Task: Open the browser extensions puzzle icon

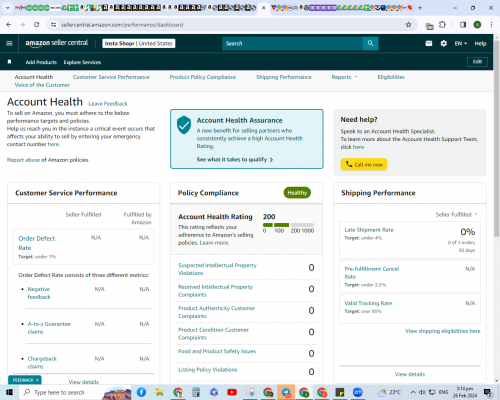Action: click(442, 25)
